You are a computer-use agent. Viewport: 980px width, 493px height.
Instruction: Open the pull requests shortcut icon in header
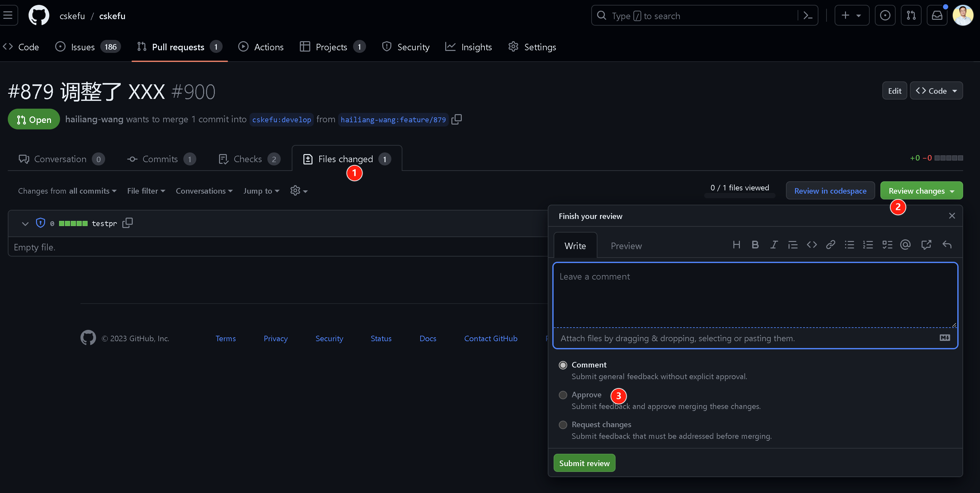pos(911,15)
